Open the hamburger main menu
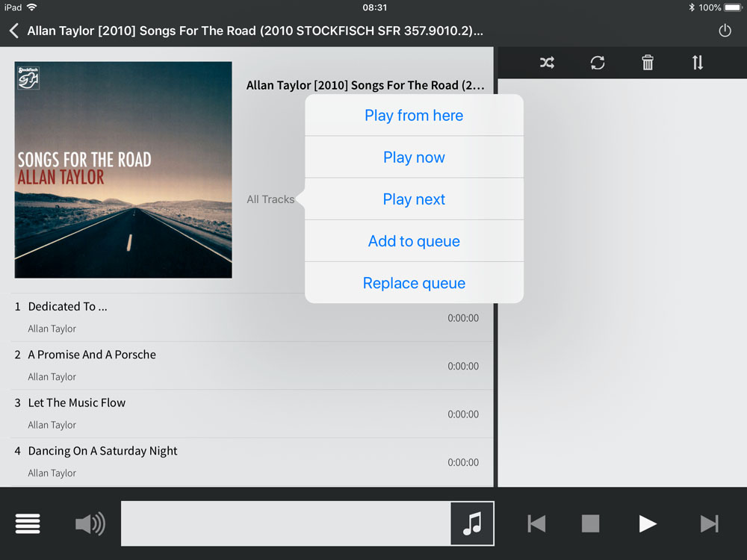The width and height of the screenshot is (747, 560). pos(28,523)
